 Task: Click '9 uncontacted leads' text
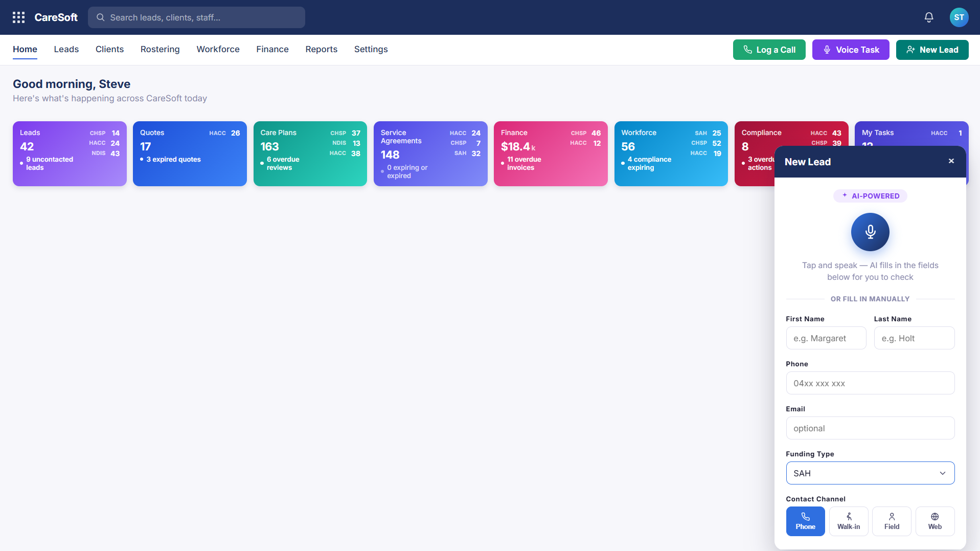[50, 163]
